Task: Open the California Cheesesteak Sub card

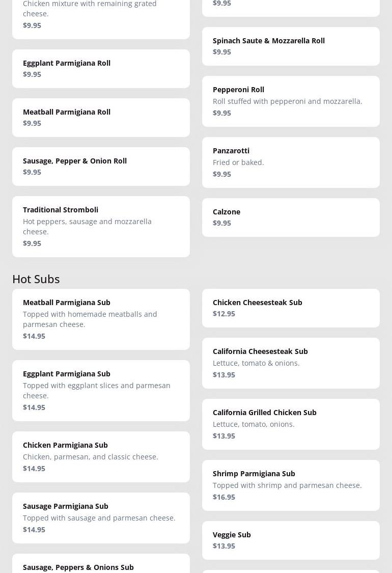Action: pyautogui.click(x=291, y=363)
